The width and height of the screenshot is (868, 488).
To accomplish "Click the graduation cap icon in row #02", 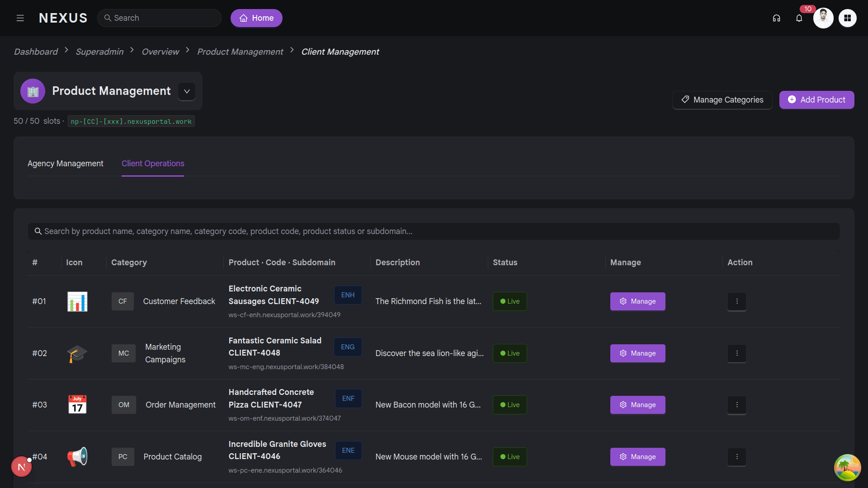I will click(77, 353).
